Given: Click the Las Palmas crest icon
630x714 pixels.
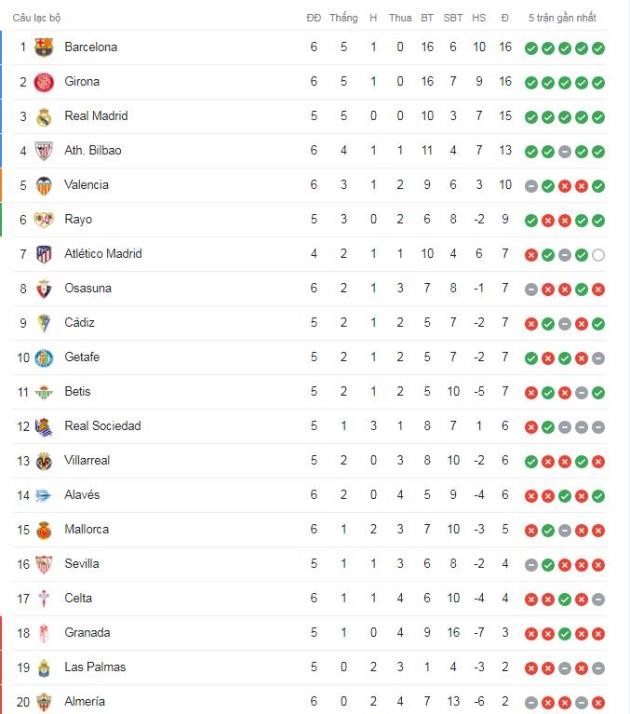Looking at the screenshot, I should click(44, 667).
